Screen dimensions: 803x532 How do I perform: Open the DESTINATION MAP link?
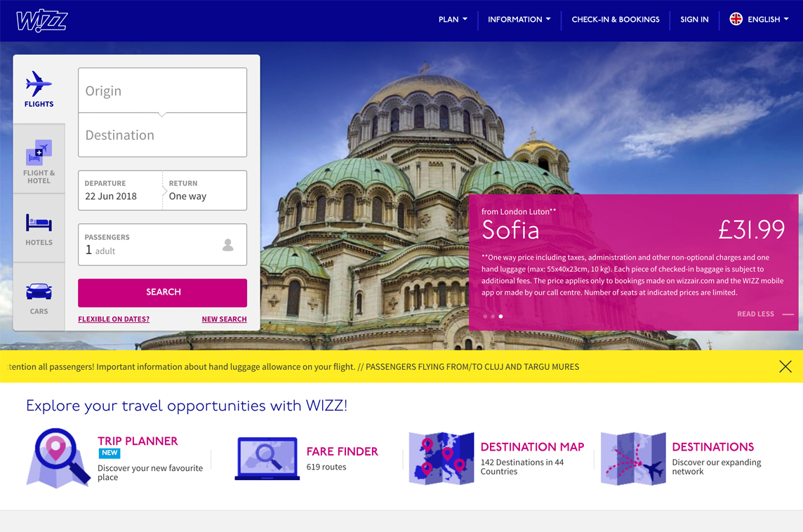pyautogui.click(x=532, y=447)
